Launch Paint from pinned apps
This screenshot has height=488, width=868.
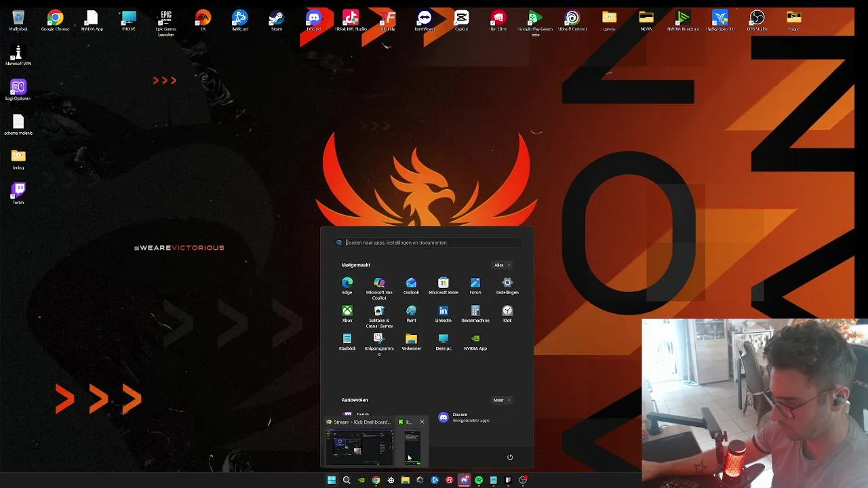click(411, 314)
